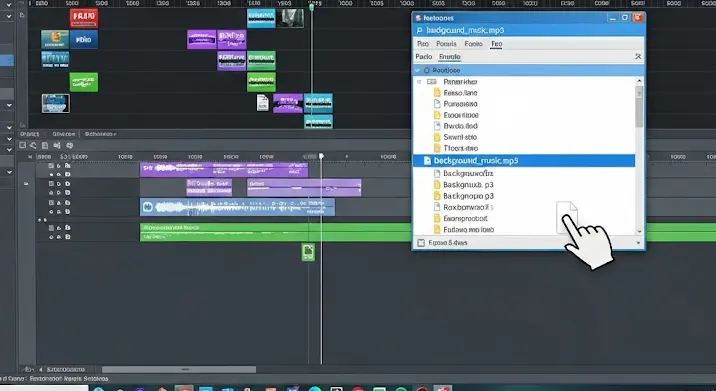Click the bottommost chevron in left sidebar
This screenshot has width=716, height=391.
[x=9, y=172]
